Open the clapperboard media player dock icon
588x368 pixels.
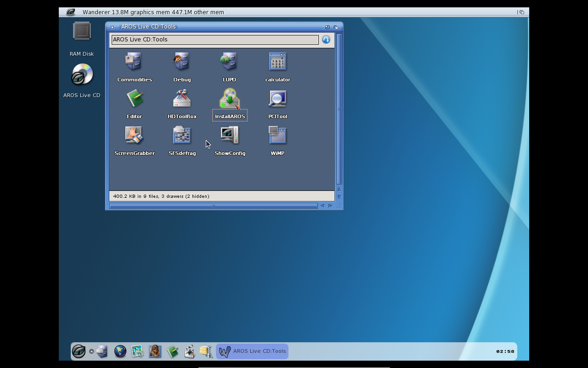click(189, 351)
